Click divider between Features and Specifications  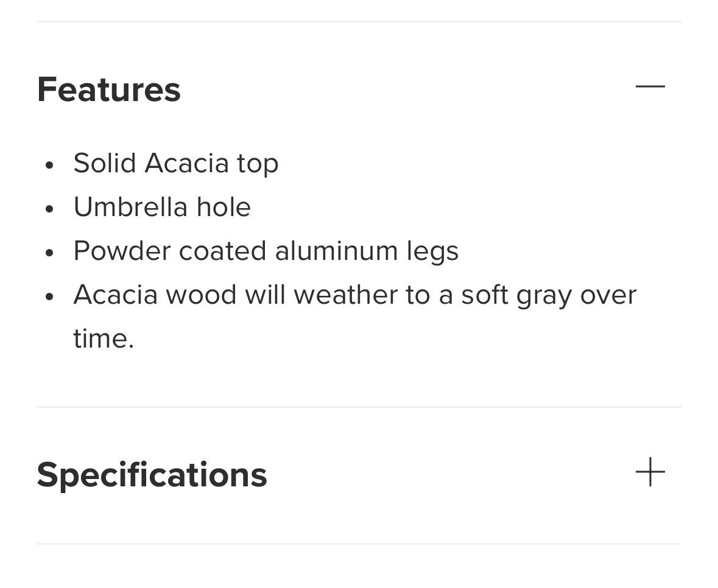[x=359, y=407]
